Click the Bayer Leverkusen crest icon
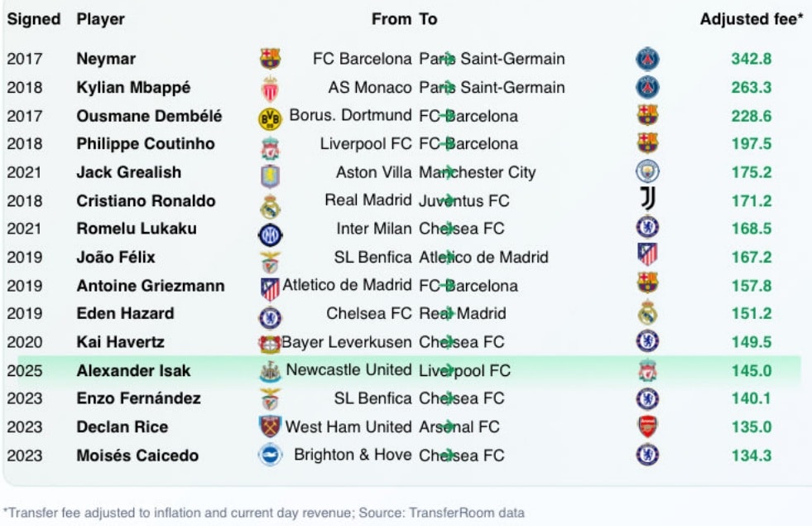This screenshot has width=812, height=526. click(x=270, y=343)
